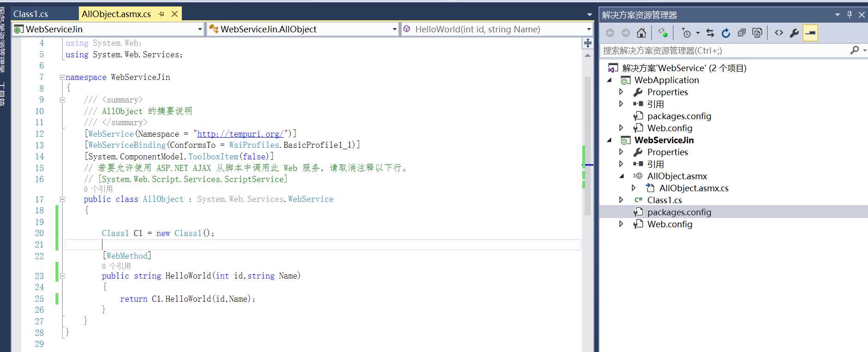Click the Forward arrow in Solution Explorer toolbar
This screenshot has height=352, width=868.
pos(626,33)
